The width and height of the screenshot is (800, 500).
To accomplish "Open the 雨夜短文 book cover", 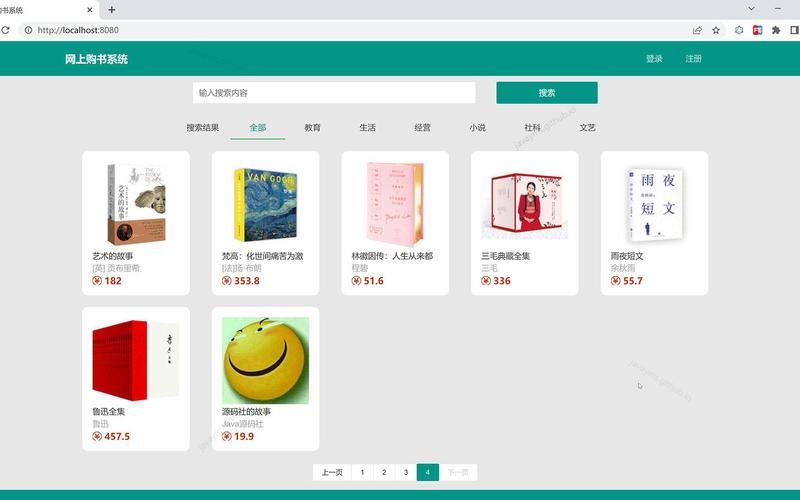I will point(655,205).
